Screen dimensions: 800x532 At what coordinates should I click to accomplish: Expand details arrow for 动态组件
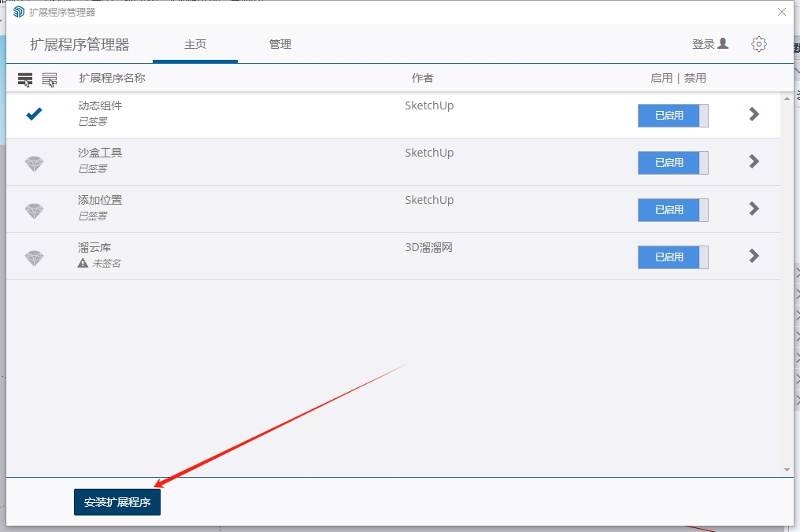click(x=754, y=115)
